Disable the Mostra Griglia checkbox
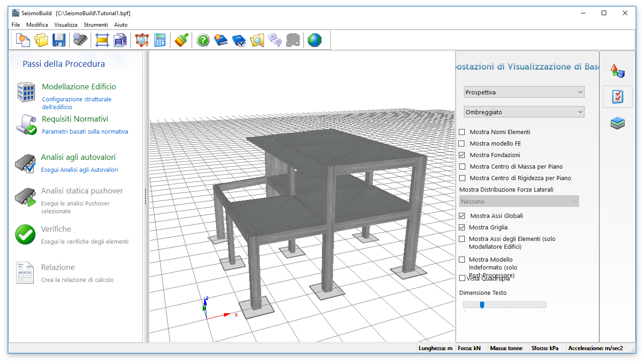 click(x=462, y=227)
